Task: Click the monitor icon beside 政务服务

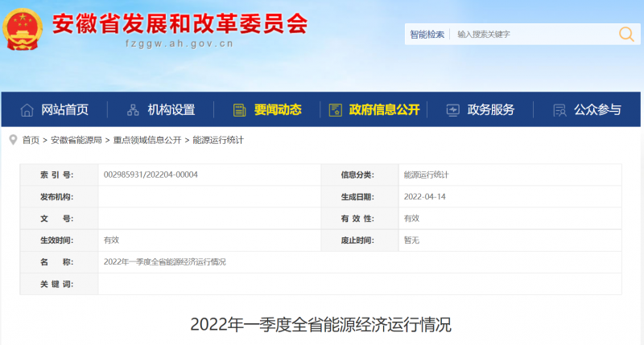Action: [452, 110]
